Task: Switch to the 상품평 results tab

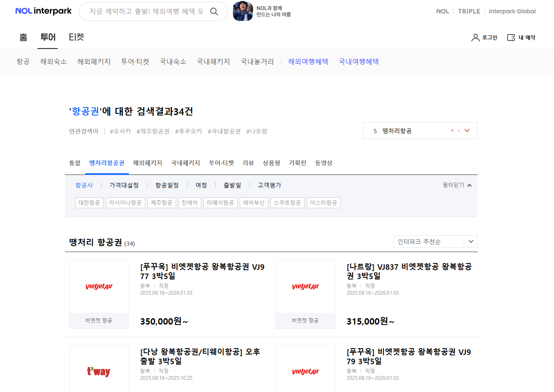Action: [x=271, y=163]
